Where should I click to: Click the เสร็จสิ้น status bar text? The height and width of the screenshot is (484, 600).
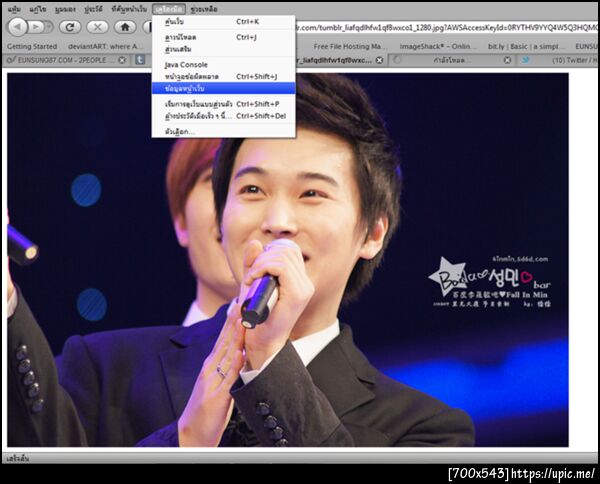point(18,458)
